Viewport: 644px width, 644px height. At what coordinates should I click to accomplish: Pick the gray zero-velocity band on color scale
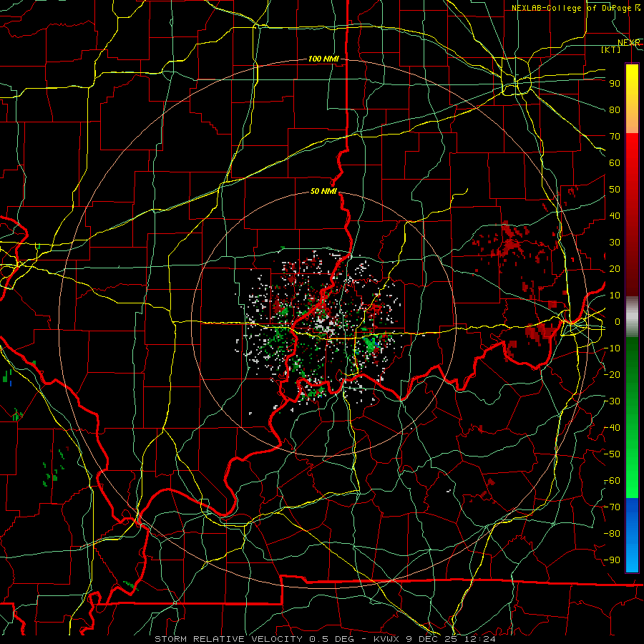click(x=632, y=317)
